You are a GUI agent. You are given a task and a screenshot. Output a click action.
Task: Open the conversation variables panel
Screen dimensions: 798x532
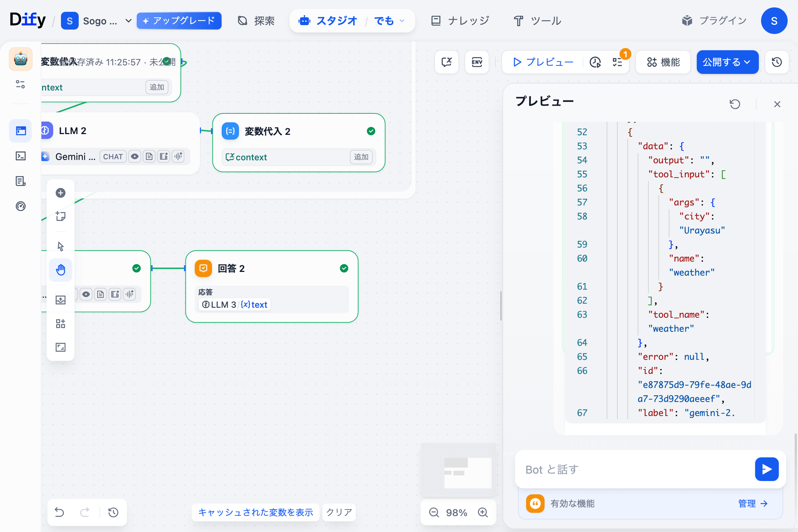tap(446, 62)
